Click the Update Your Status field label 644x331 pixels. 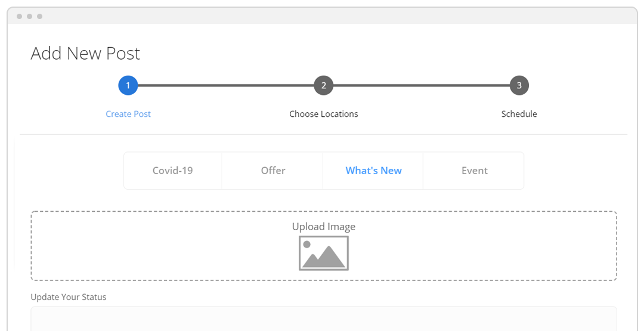[x=68, y=297]
